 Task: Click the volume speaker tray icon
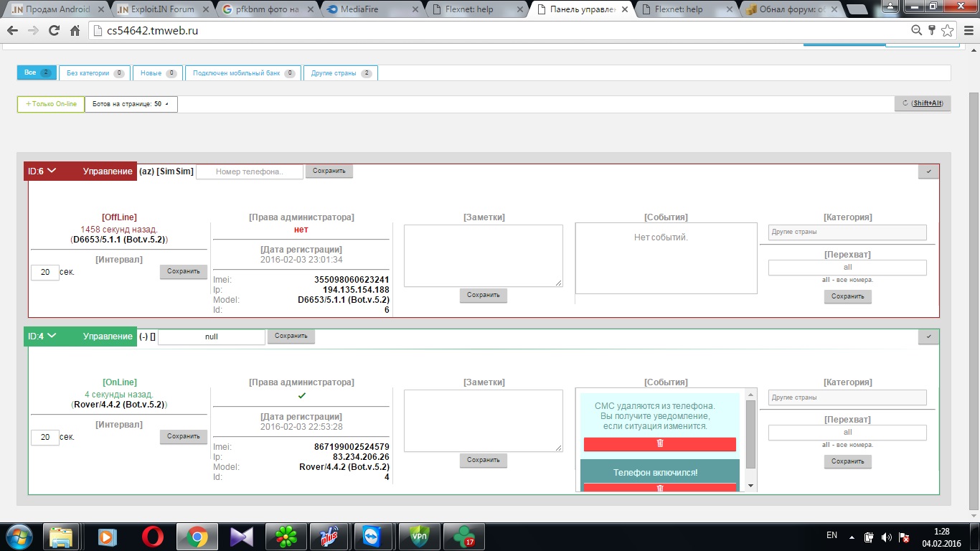coord(886,537)
